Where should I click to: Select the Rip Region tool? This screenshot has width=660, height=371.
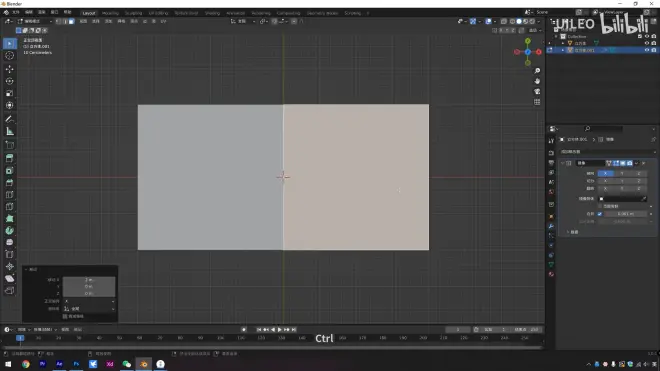point(10,291)
